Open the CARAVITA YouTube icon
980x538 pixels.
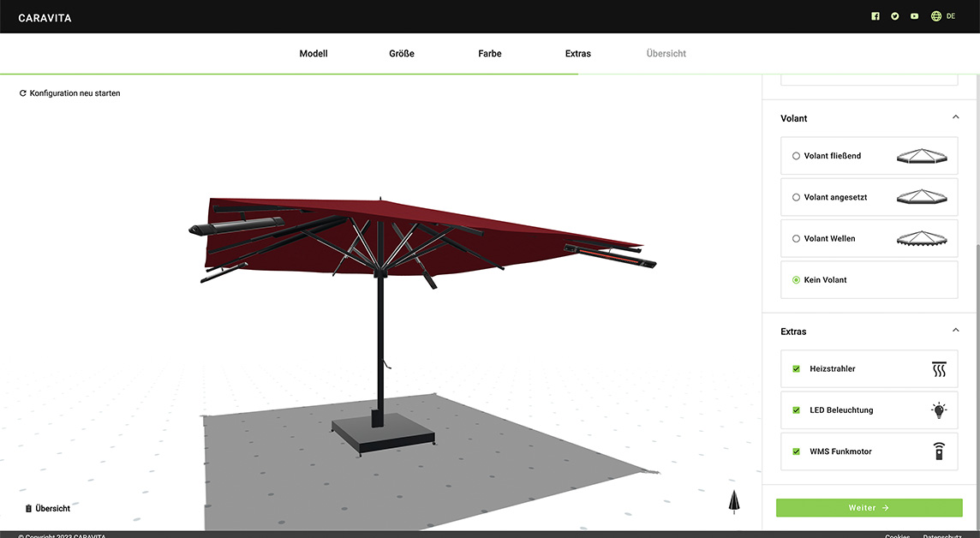click(914, 16)
